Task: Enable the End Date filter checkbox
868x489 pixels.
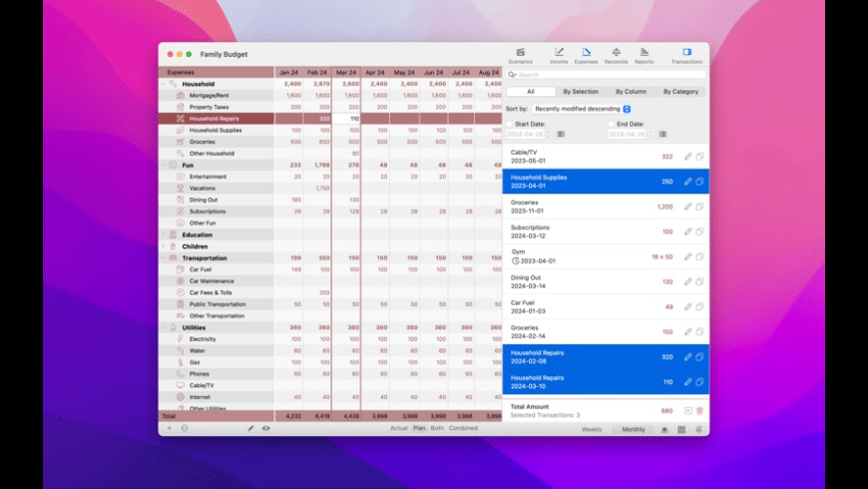Action: tap(612, 124)
